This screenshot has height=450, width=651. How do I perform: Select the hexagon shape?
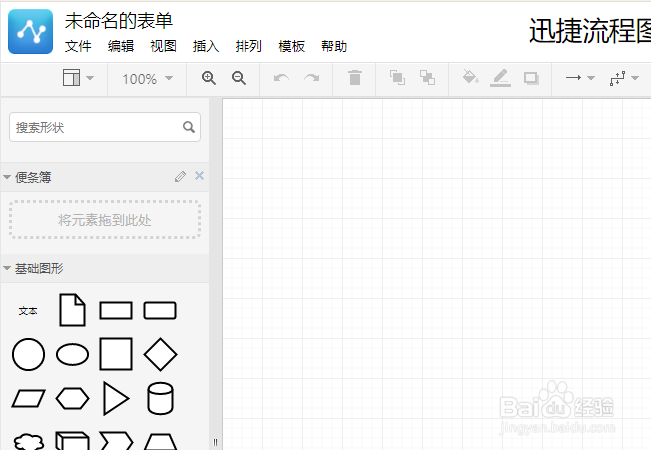(x=72, y=399)
